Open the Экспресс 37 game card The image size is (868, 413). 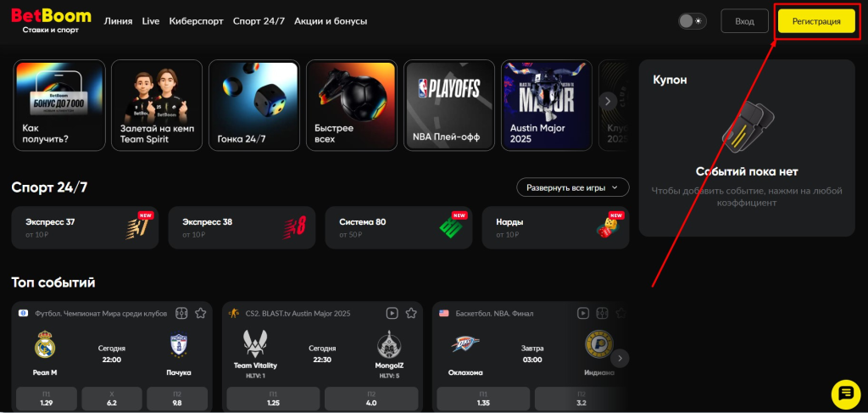(85, 227)
